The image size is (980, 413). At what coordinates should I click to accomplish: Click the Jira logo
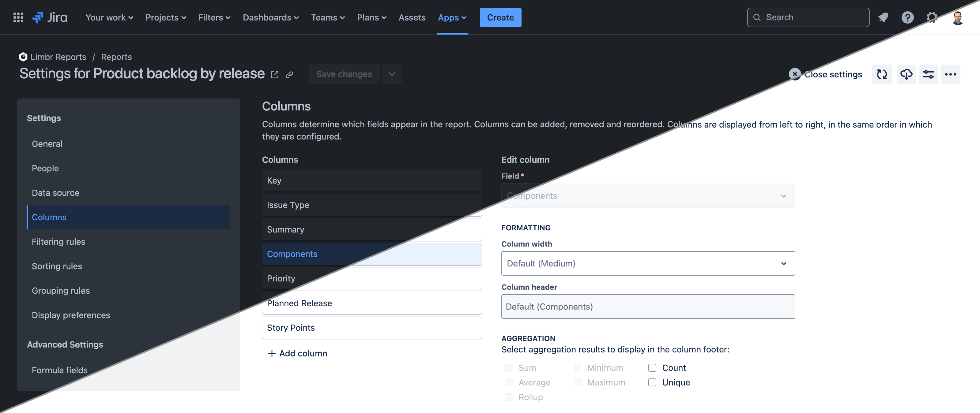[49, 17]
